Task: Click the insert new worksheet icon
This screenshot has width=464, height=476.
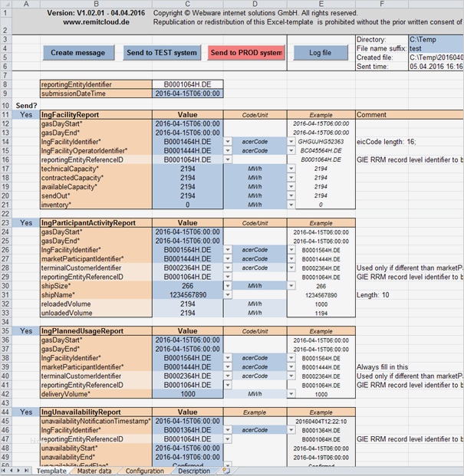Action: click(226, 471)
